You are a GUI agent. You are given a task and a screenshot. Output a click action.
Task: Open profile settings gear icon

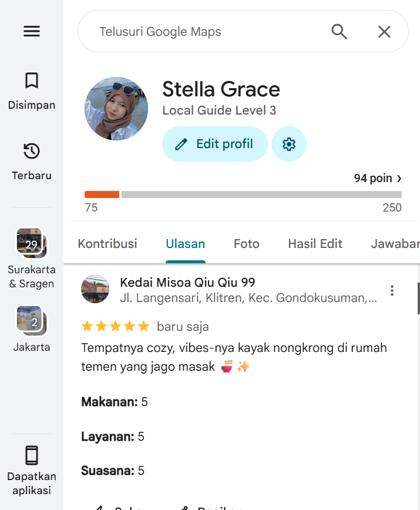(x=288, y=144)
